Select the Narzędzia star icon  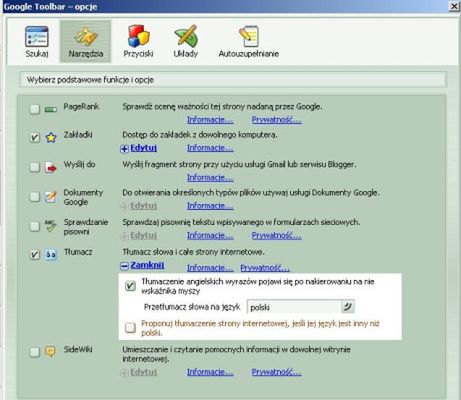point(85,36)
